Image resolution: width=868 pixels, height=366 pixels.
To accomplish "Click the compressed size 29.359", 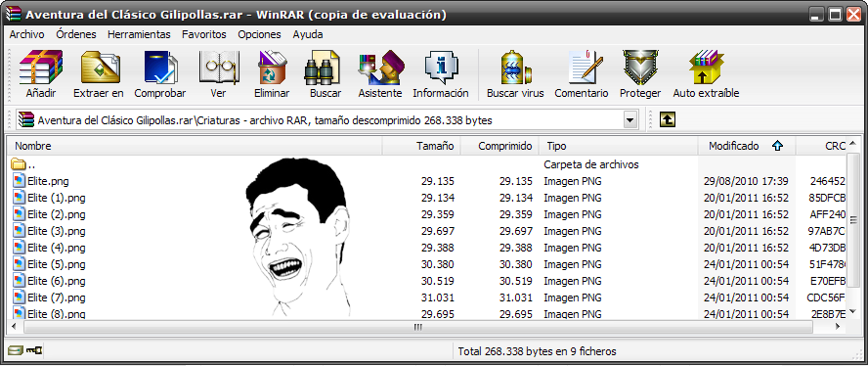I will (x=516, y=214).
